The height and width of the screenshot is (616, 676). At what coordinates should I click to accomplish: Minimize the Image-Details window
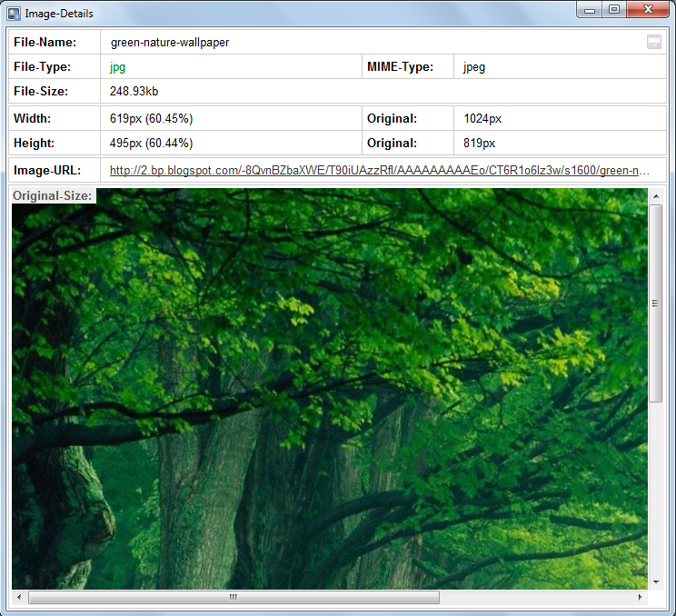(591, 10)
